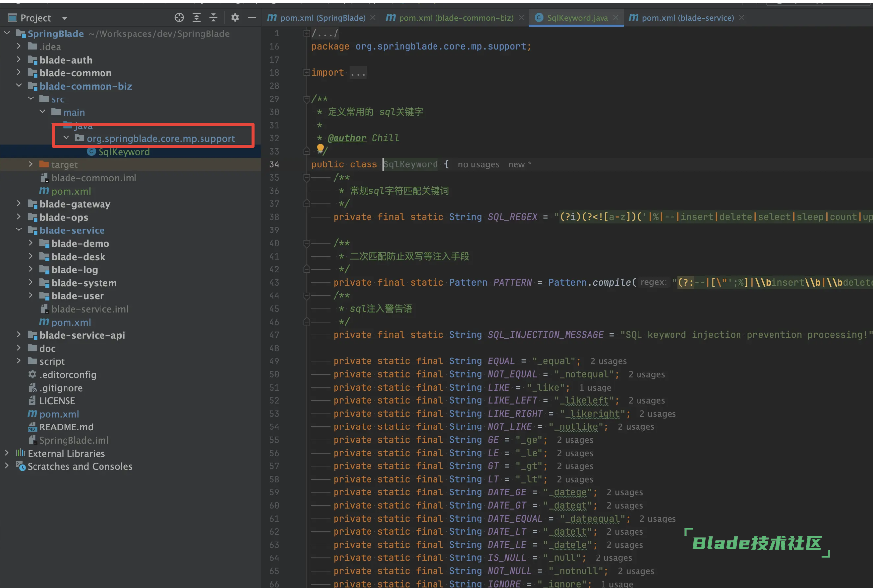The height and width of the screenshot is (588, 873).
Task: Unfold the collapsed import block
Action: [x=307, y=72]
